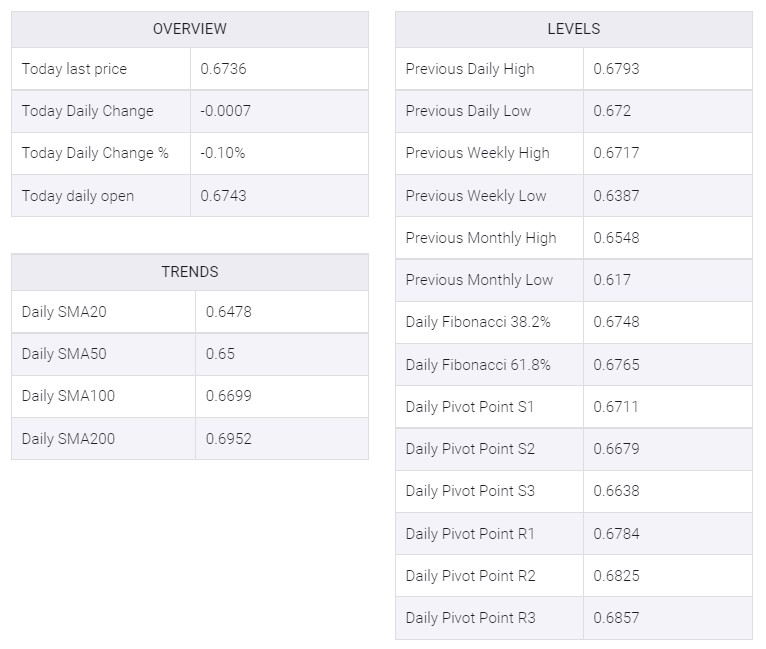The width and height of the screenshot is (766, 649).
Task: Click the Daily SMA200 row label
Action: point(68,439)
